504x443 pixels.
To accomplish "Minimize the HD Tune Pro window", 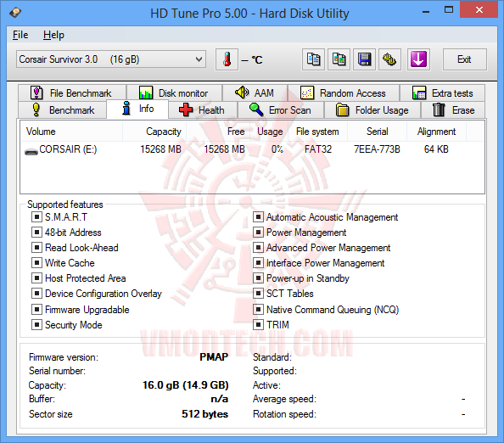I will 426,11.
